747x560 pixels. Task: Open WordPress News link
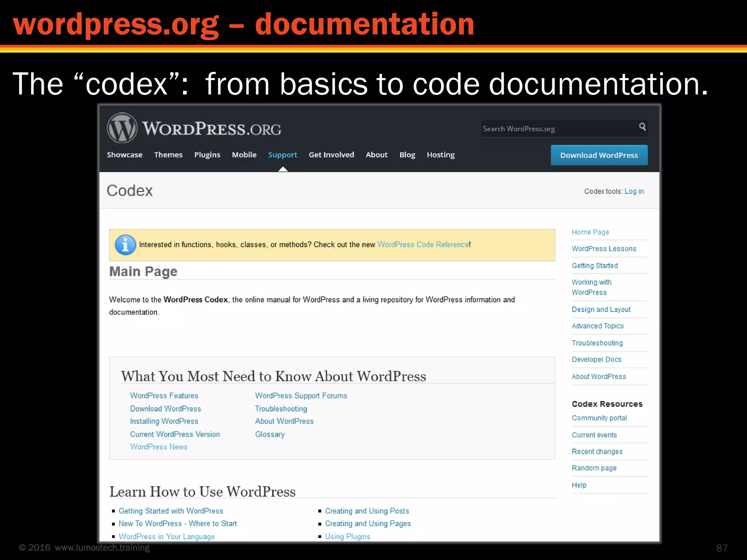pyautogui.click(x=159, y=447)
